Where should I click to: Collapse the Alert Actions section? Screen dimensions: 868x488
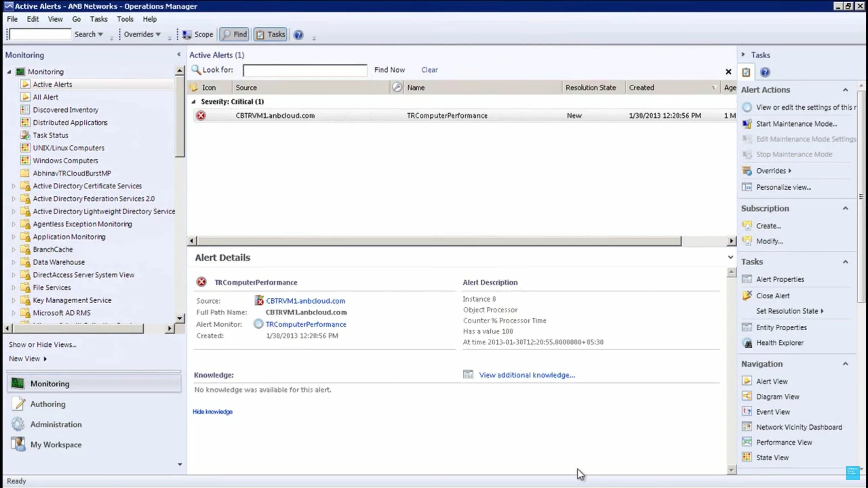tap(846, 89)
